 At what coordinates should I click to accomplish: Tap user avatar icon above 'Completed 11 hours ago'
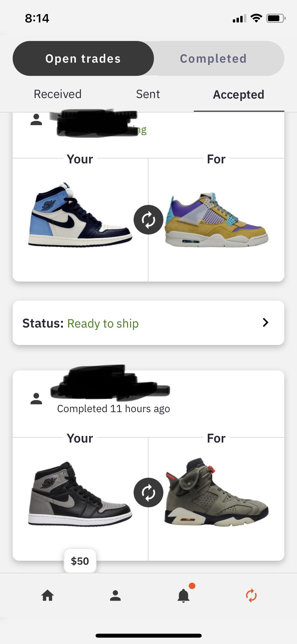(36, 399)
